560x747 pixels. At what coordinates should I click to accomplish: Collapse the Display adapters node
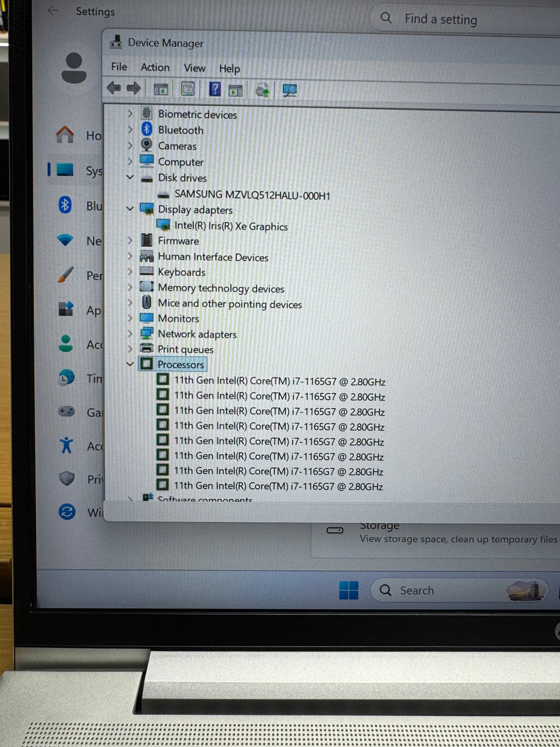pyautogui.click(x=130, y=209)
